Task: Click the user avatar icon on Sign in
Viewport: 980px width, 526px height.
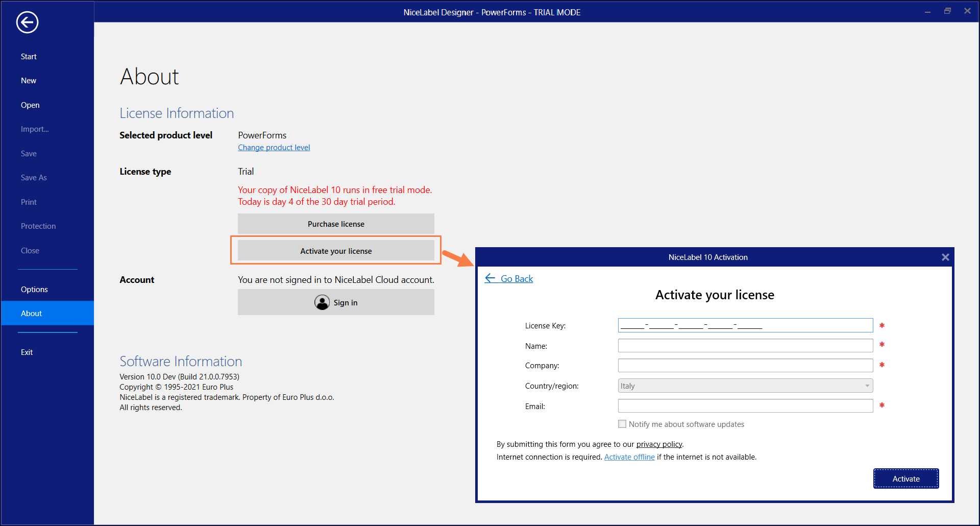Action: (322, 303)
